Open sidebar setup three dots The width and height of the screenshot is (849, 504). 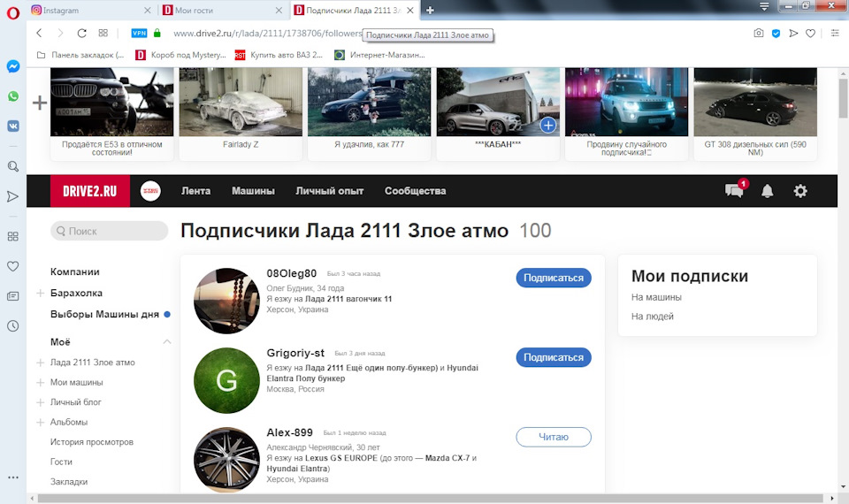pos(13,477)
